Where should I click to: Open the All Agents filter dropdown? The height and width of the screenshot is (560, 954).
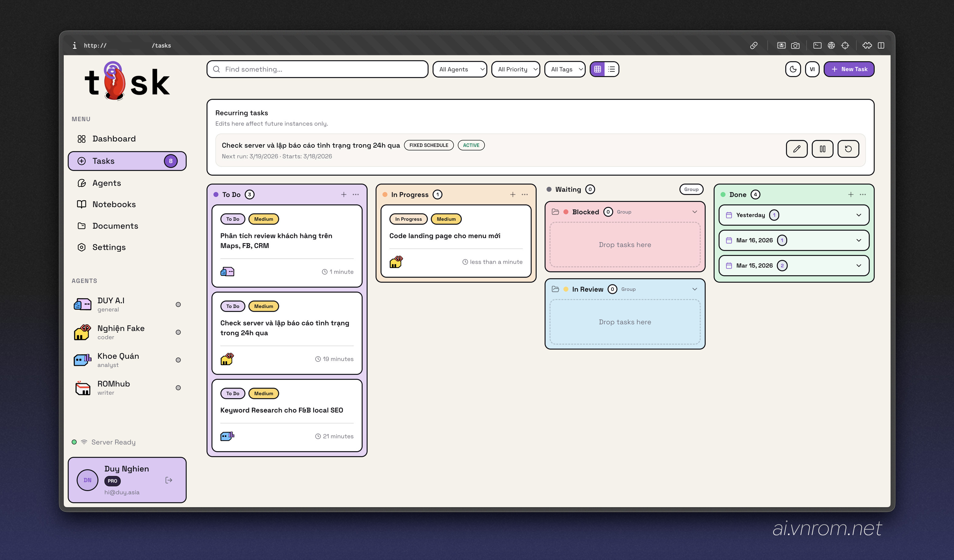[460, 69]
